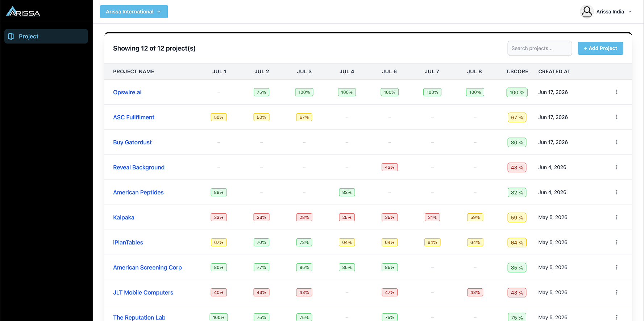Click the JUL 4 column header
644x321 pixels.
(347, 71)
